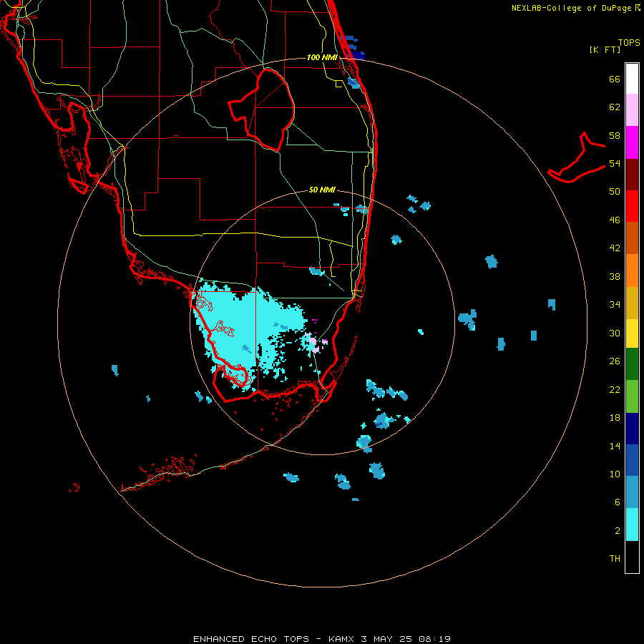Click the NEXLAB-College of DuPage label
The image size is (644, 644).
point(571,8)
